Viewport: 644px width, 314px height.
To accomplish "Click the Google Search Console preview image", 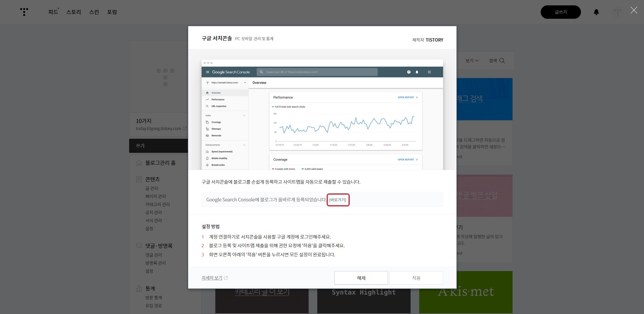I will pyautogui.click(x=322, y=115).
